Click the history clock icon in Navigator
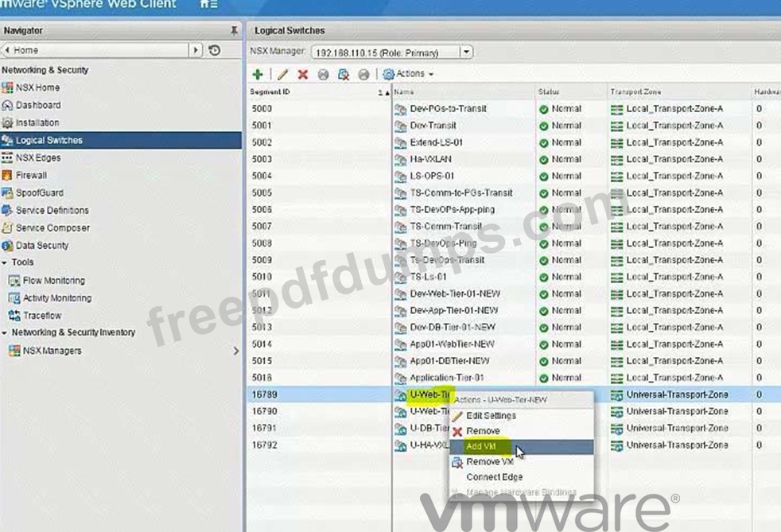 [x=215, y=50]
